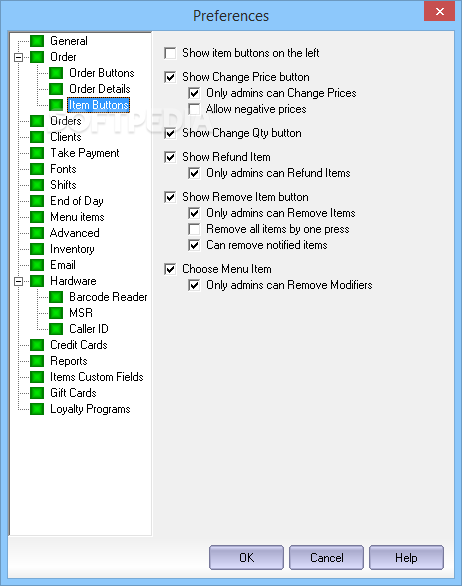Click the green icon next to Order Details
Viewport: 462px width, 586px height.
[x=56, y=89]
